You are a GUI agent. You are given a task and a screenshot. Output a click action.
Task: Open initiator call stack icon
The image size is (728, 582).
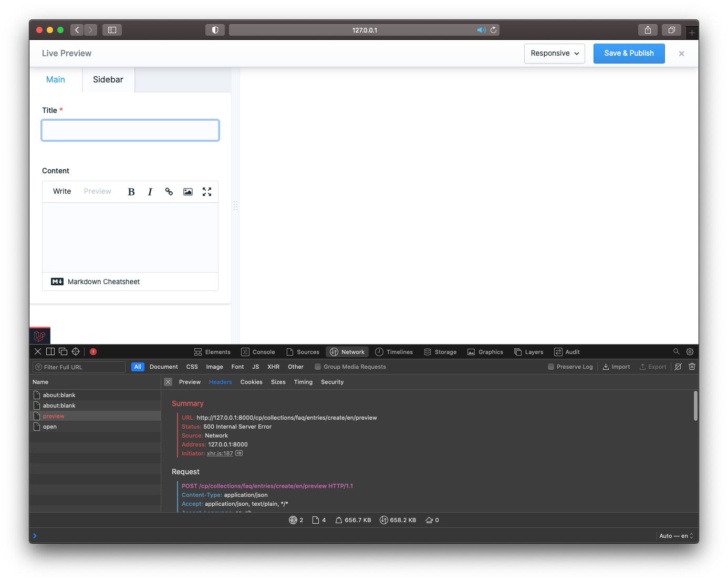[239, 453]
